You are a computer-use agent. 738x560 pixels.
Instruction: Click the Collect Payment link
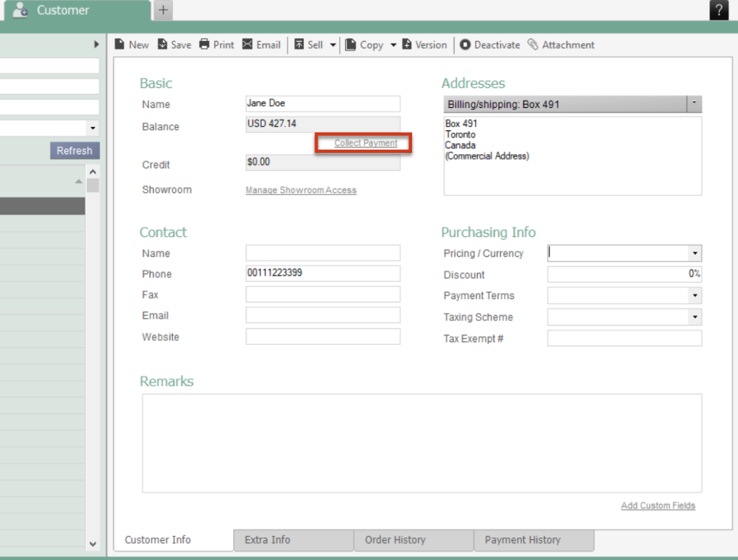366,143
